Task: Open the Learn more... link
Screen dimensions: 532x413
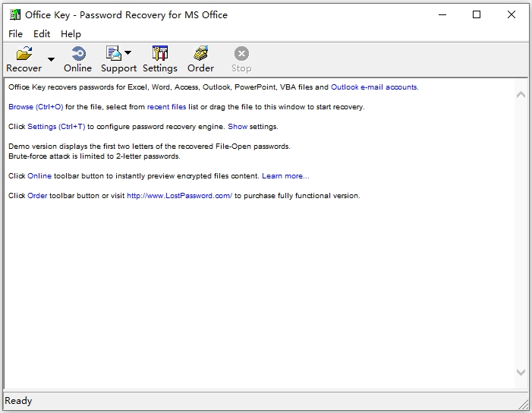Action: point(285,176)
